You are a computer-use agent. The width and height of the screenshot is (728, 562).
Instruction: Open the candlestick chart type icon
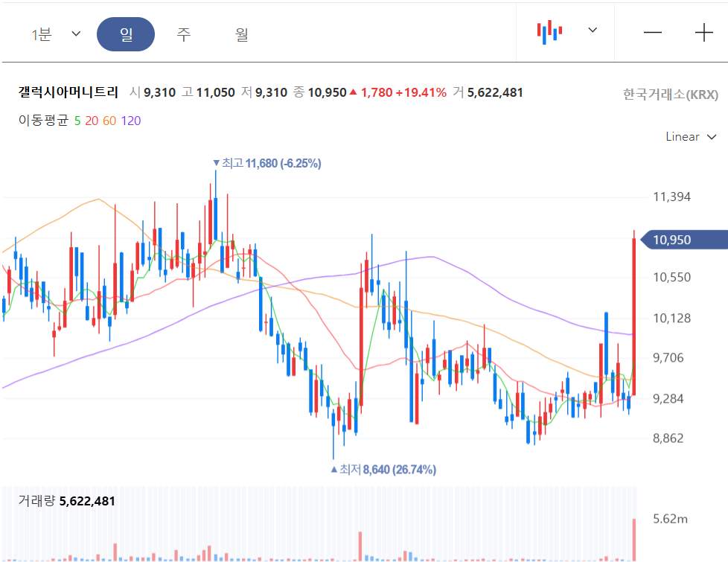click(549, 32)
